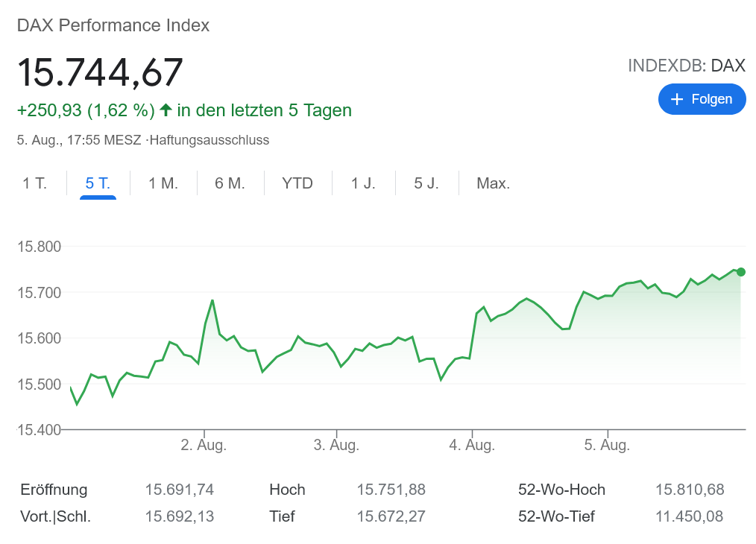Click the green endpoint dot on chart

740,272
